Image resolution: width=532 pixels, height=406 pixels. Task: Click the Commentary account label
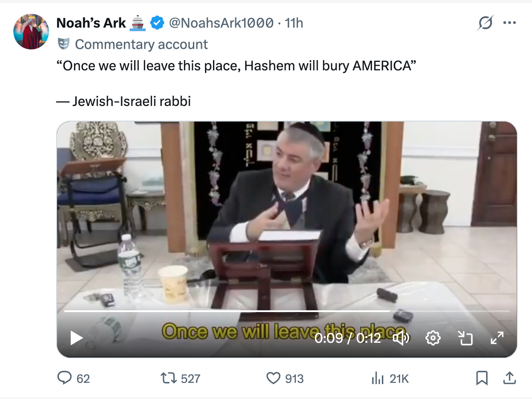point(141,45)
